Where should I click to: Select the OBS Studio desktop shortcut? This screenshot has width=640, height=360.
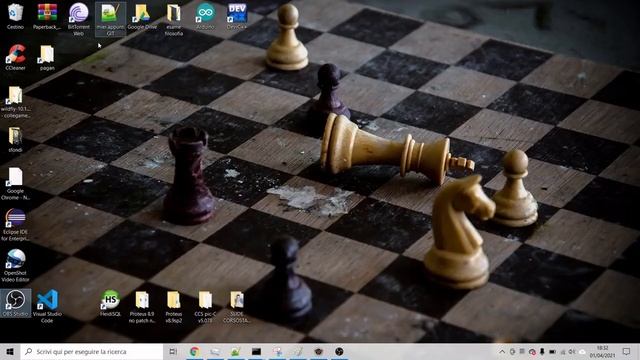15,303
